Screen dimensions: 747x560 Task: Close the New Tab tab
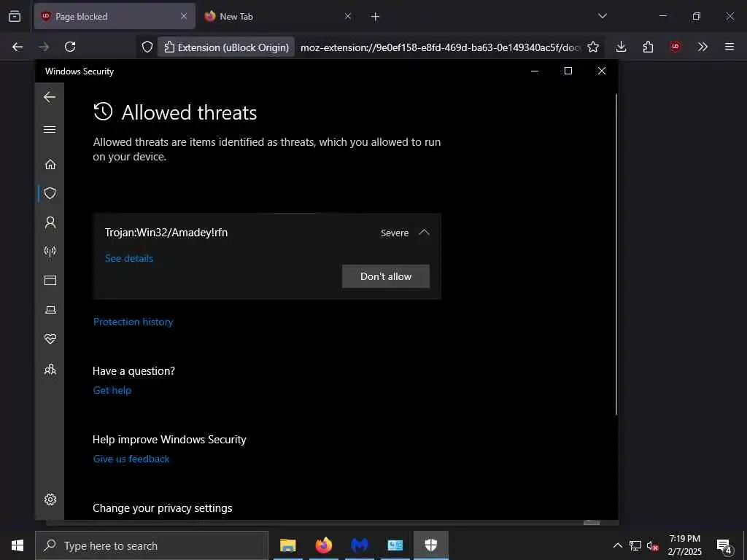point(348,16)
